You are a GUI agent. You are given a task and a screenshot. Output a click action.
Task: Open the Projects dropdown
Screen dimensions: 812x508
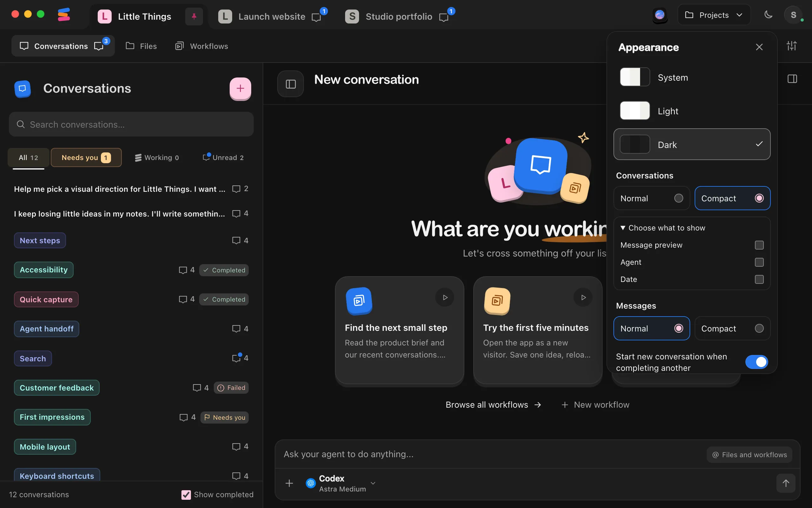pos(714,15)
